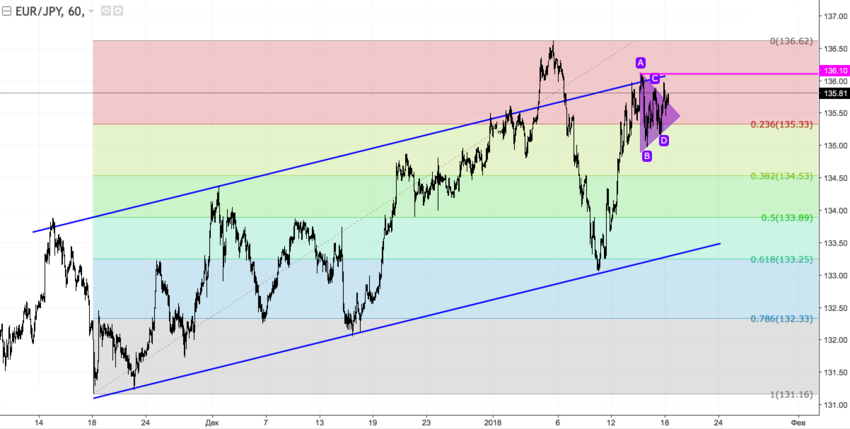Select triangle pattern point C label

(655, 77)
